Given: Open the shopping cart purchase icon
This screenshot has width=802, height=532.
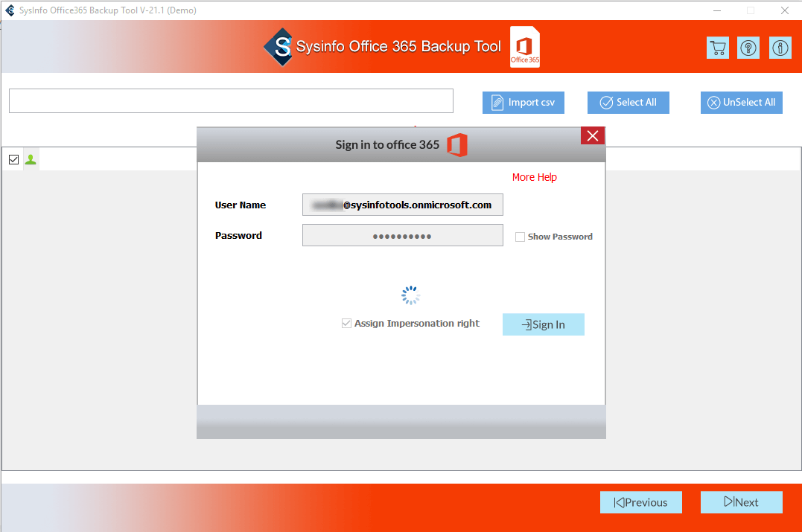Looking at the screenshot, I should point(718,48).
